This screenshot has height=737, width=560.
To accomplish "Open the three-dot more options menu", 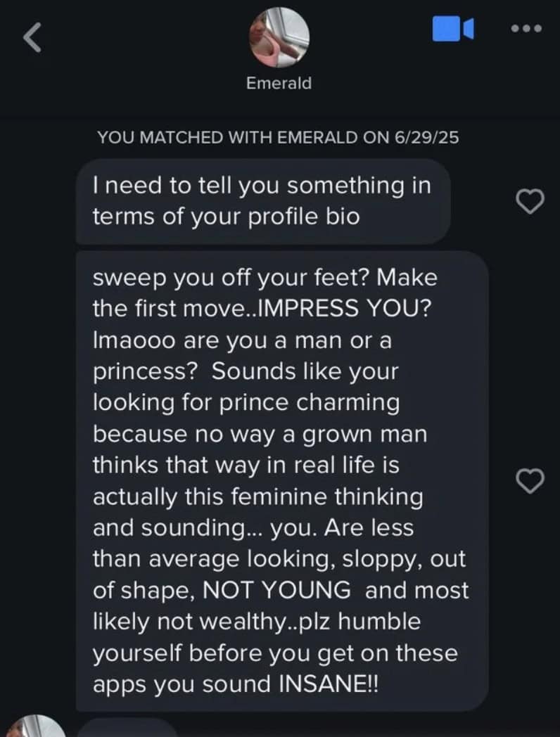I will coord(527,29).
